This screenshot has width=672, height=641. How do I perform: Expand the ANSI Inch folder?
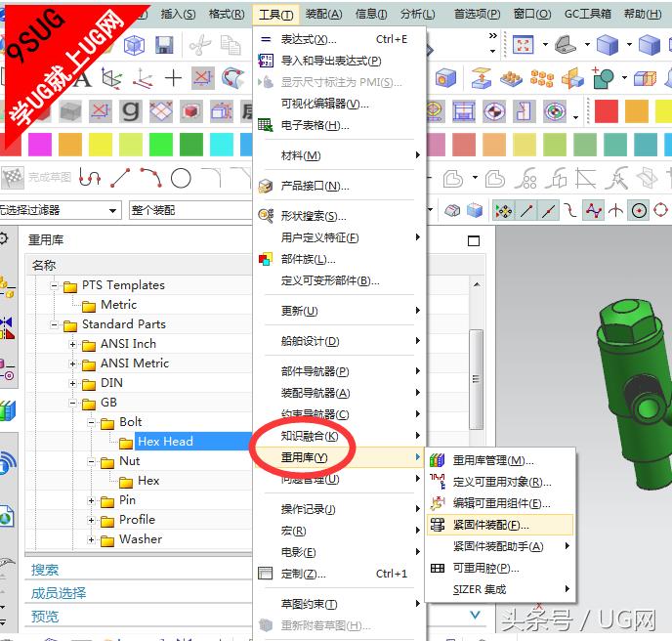pyautogui.click(x=72, y=344)
